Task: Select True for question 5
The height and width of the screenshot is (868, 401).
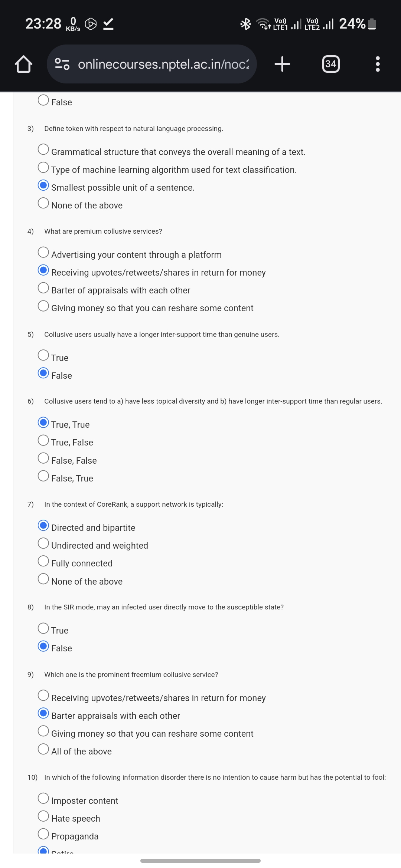Action: [43, 355]
